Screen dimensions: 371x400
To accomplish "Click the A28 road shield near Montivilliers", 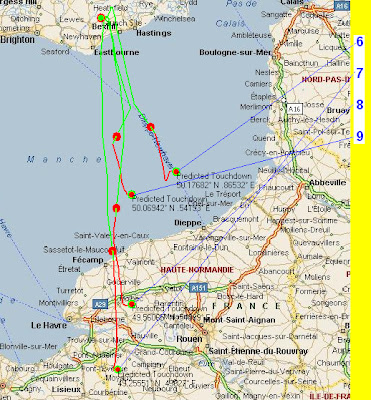I will (x=100, y=304).
